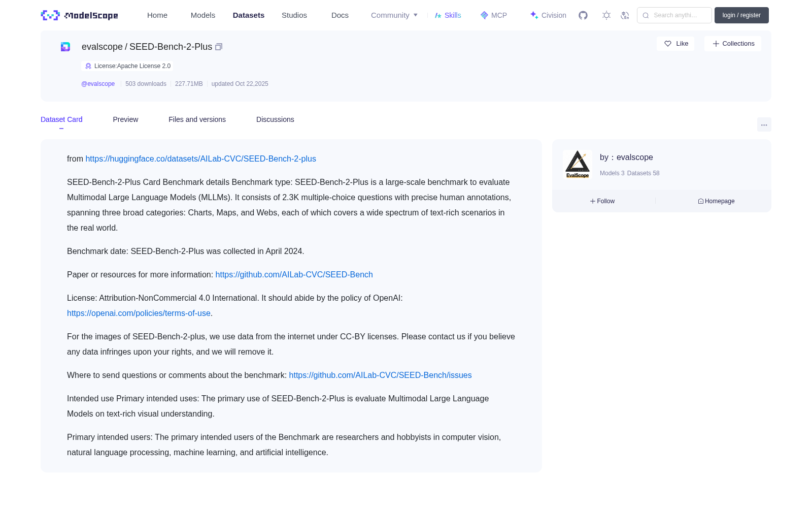Open the Studios menu item
This screenshot has height=508, width=812.
294,15
